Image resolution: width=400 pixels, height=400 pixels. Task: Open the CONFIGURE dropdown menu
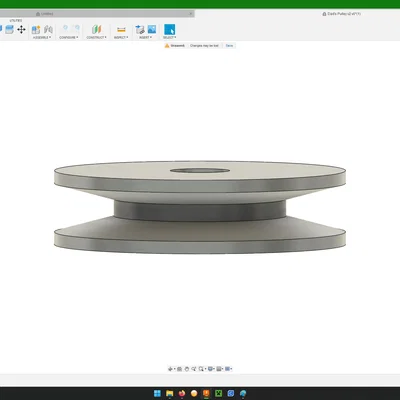coord(69,37)
